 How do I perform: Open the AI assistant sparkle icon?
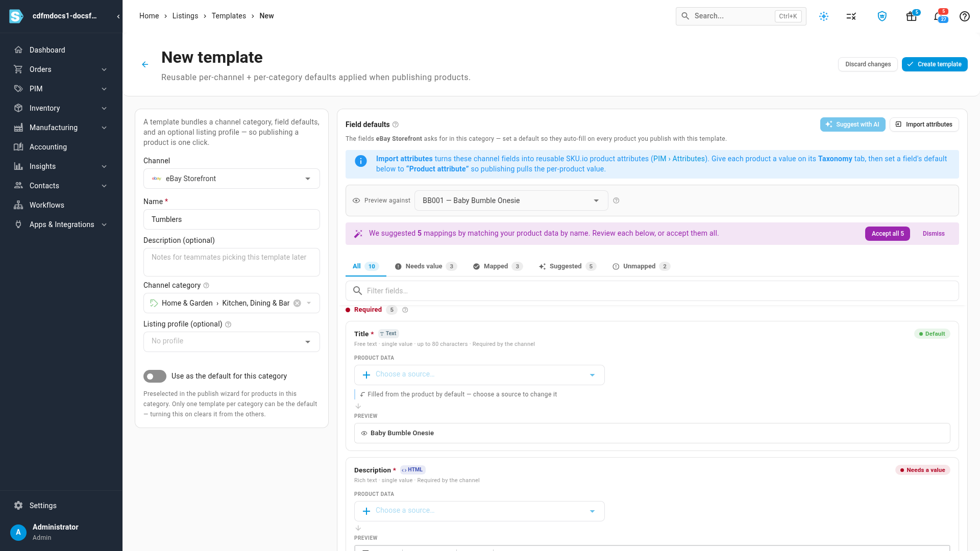pos(824,16)
